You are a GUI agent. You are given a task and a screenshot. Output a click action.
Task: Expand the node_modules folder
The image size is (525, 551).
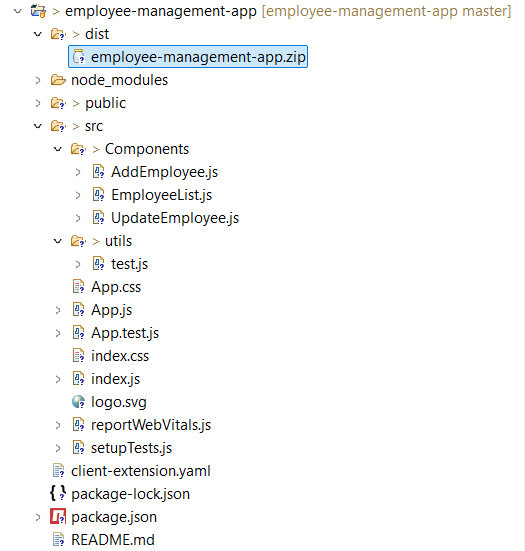38,80
